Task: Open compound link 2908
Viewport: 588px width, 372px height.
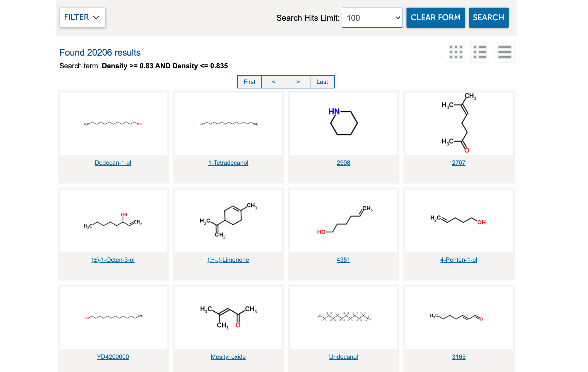Action: point(344,163)
